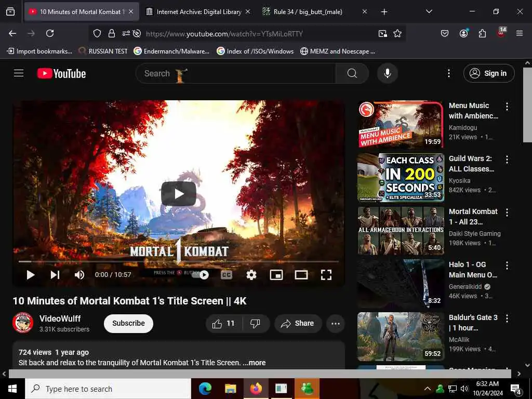Share this video
The image size is (532, 399).
coord(297,323)
